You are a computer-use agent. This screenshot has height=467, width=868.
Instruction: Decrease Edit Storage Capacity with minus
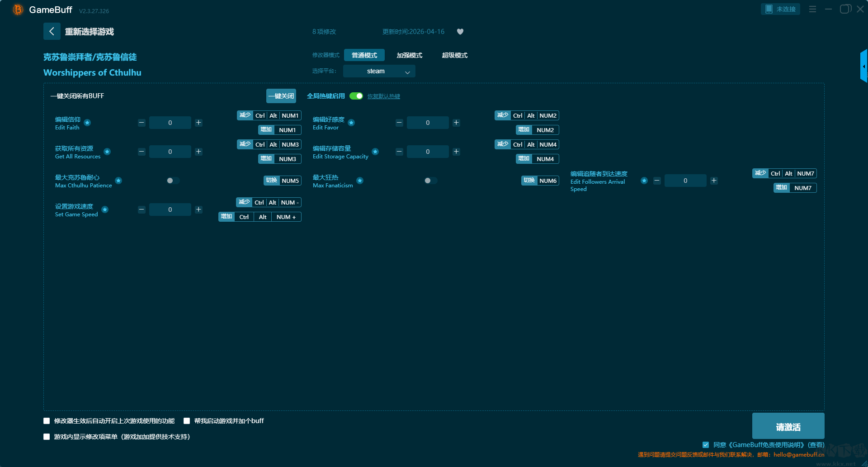coord(399,152)
